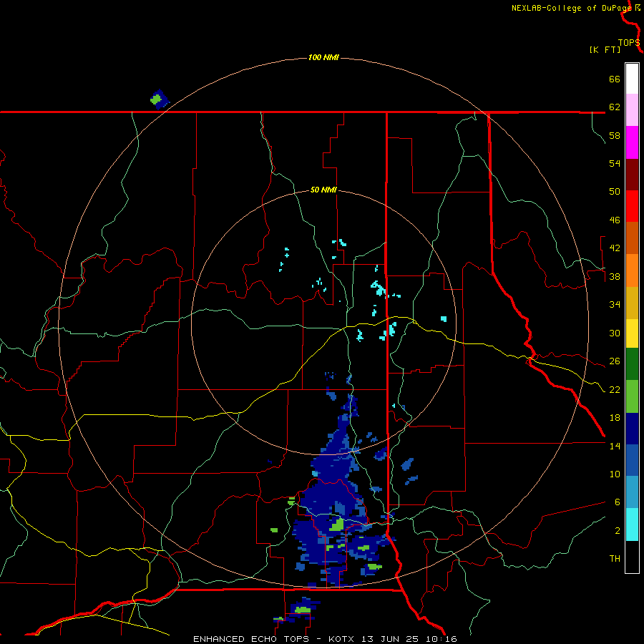Click the black TH swatch at legend bottom
Image resolution: width=644 pixels, height=644 pixels.
tap(632, 557)
